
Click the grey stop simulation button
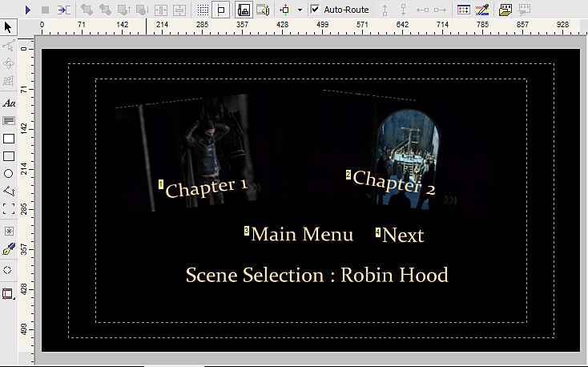click(46, 10)
